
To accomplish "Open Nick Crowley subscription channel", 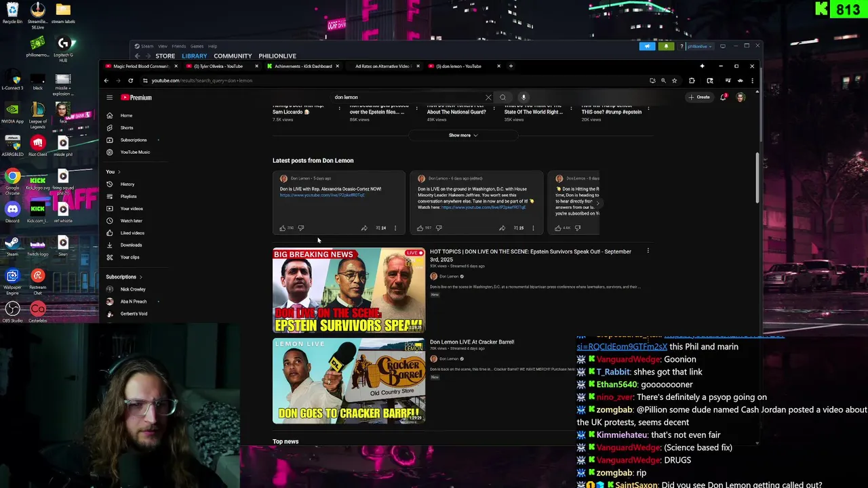I will pyautogui.click(x=132, y=289).
